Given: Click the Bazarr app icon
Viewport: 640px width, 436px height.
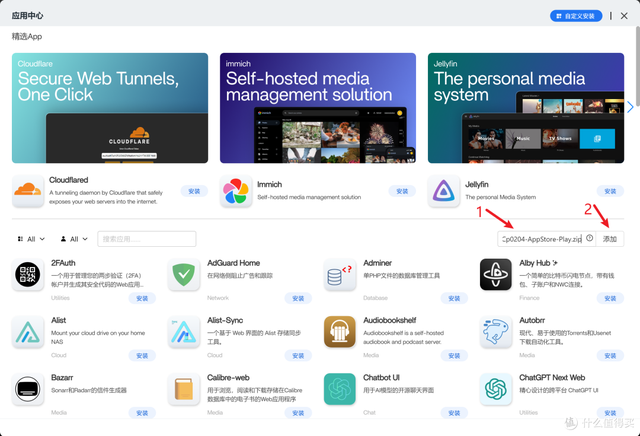Looking at the screenshot, I should point(28,389).
